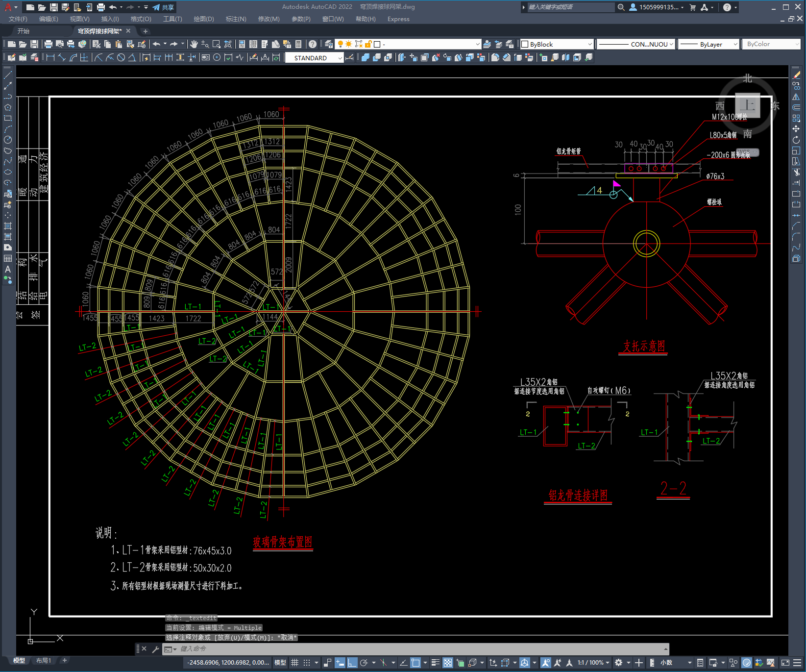Toggle Snap mode in status bar
This screenshot has width=806, height=672.
click(x=307, y=663)
